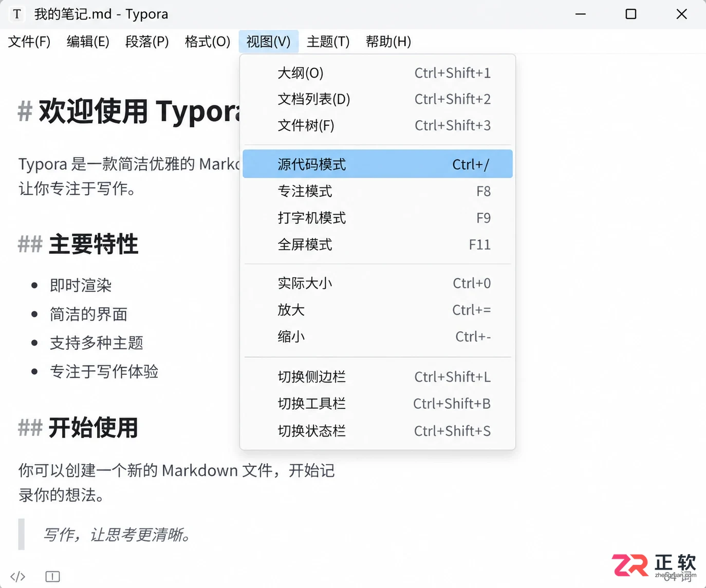This screenshot has height=588, width=706.
Task: Toggle source code mode icon in status bar
Action: (x=18, y=576)
